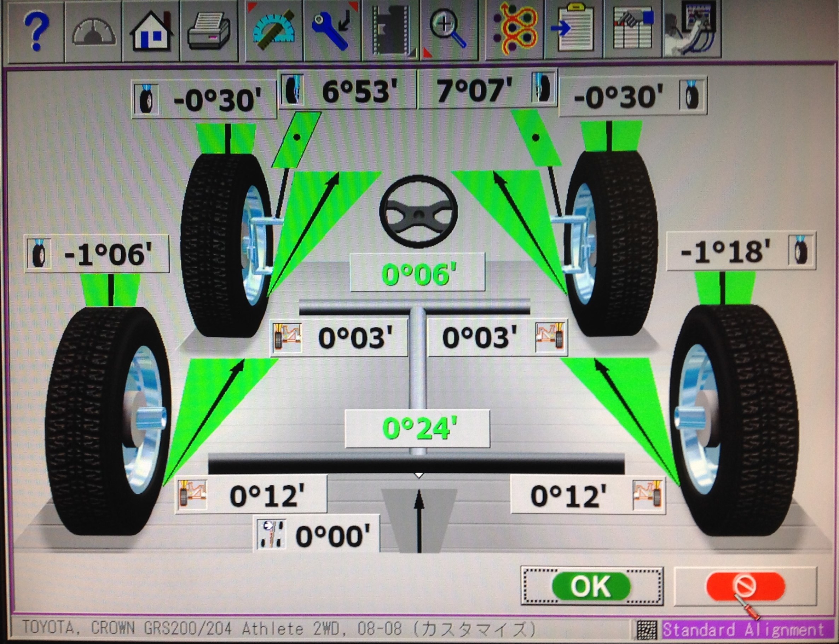Click the Standard Alignment status label
This screenshot has height=644, width=839.
point(744,630)
